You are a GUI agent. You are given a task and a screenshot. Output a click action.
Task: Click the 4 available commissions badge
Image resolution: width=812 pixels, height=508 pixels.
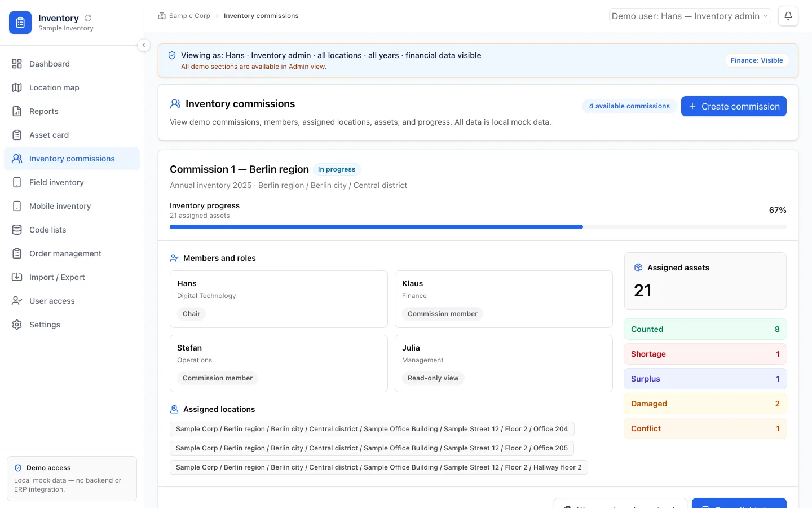(629, 106)
